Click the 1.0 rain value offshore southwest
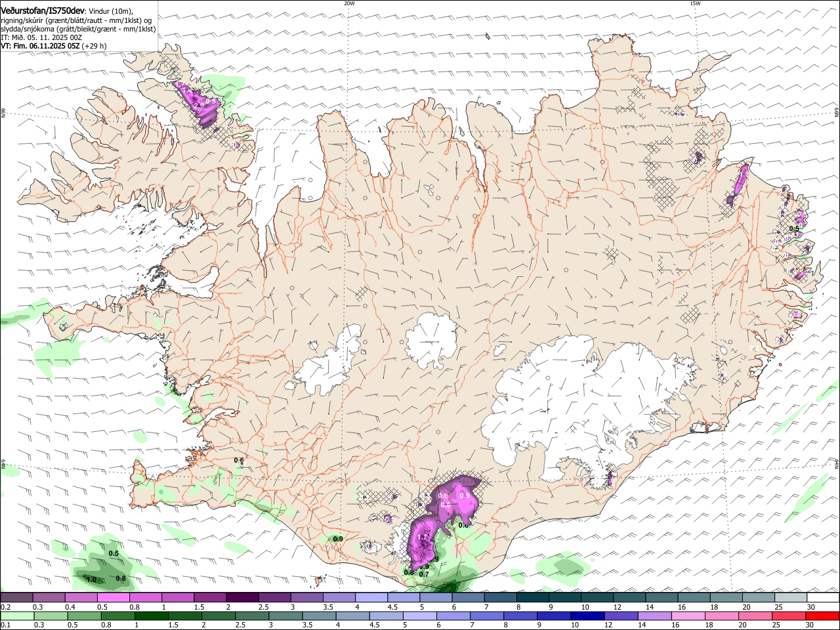Viewport: 840px width, 630px height. click(x=91, y=579)
